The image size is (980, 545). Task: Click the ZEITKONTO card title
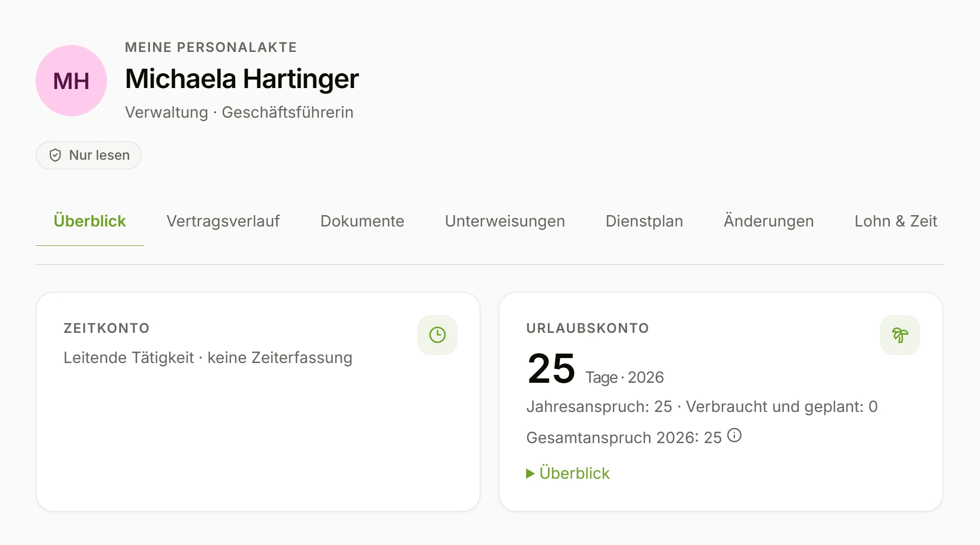[x=106, y=328]
